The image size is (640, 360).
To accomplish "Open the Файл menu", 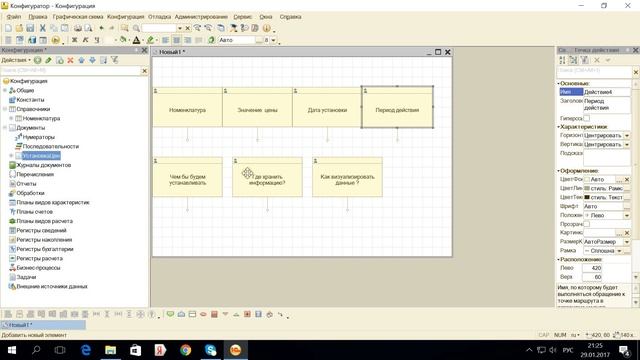I will tap(13, 17).
